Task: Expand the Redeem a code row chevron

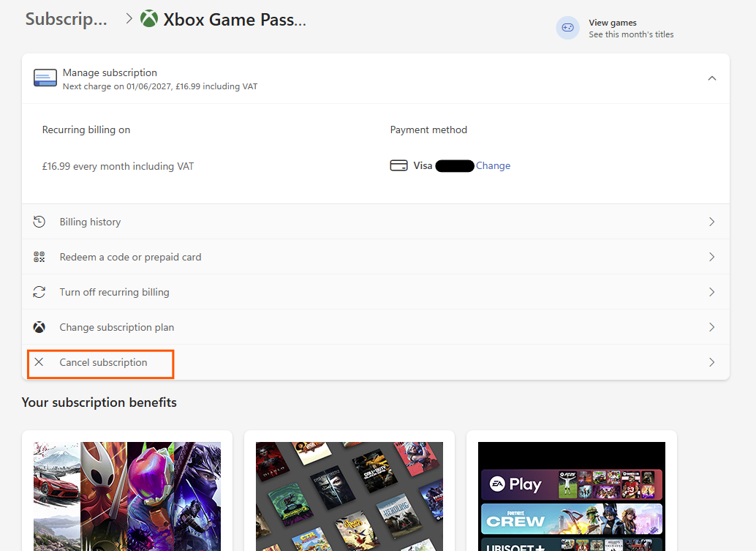Action: click(711, 257)
